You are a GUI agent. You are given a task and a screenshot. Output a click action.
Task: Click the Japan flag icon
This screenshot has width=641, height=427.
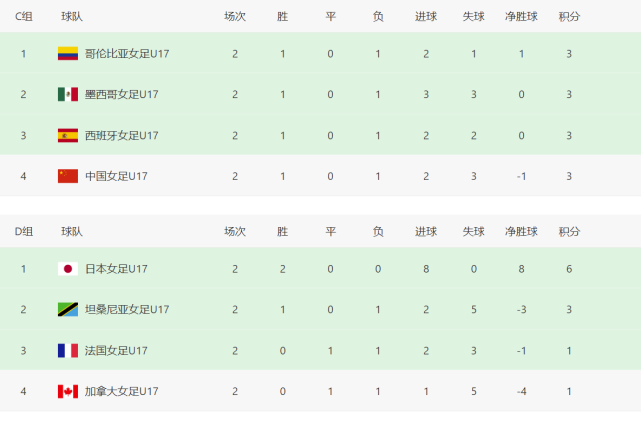coord(67,269)
